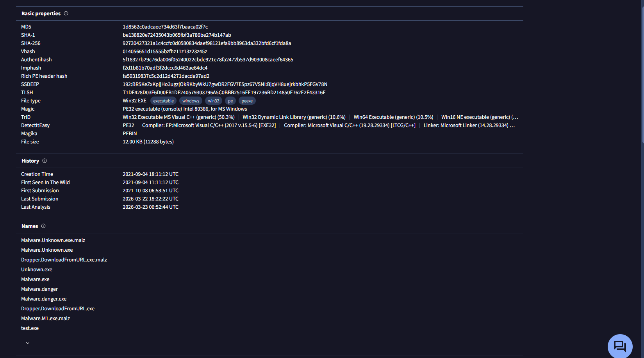Click the History section info icon
The image size is (644, 358).
45,161
